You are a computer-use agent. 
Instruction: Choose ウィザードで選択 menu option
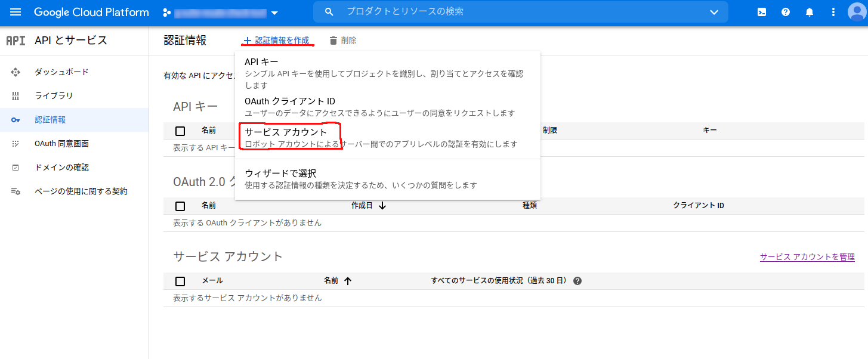[x=388, y=179]
